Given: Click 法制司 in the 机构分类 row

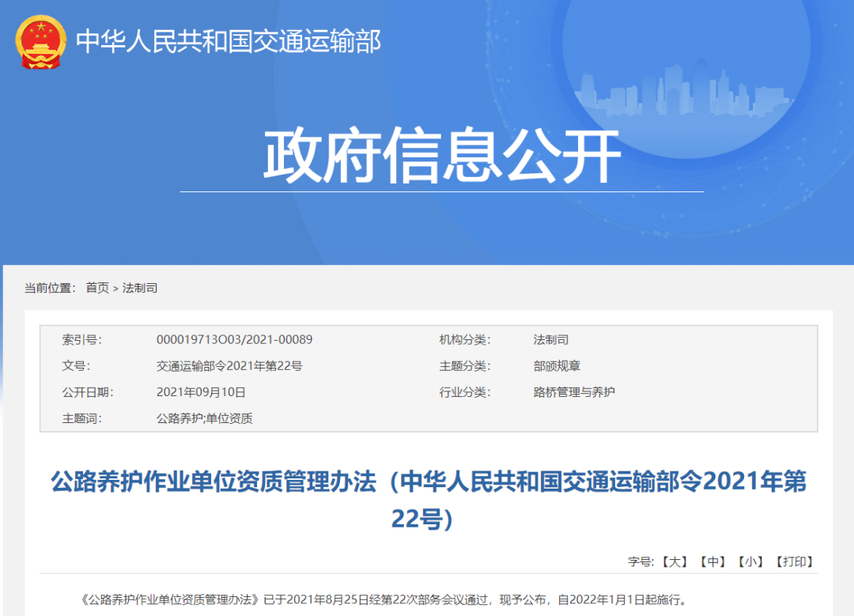Looking at the screenshot, I should pyautogui.click(x=550, y=339).
